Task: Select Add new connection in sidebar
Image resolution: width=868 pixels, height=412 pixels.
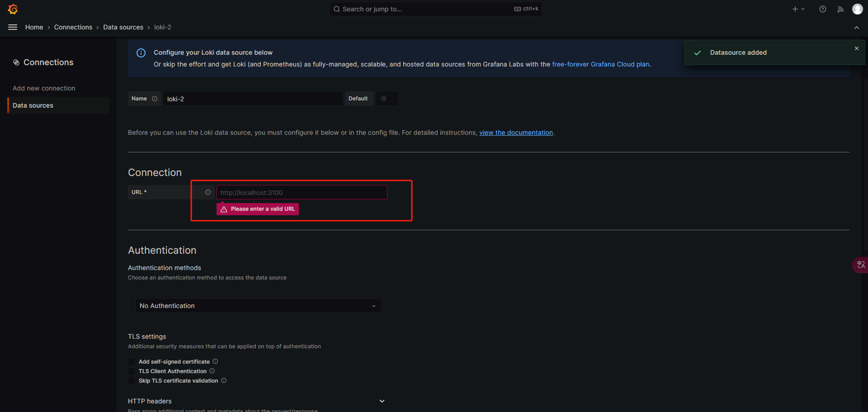Action: (44, 88)
